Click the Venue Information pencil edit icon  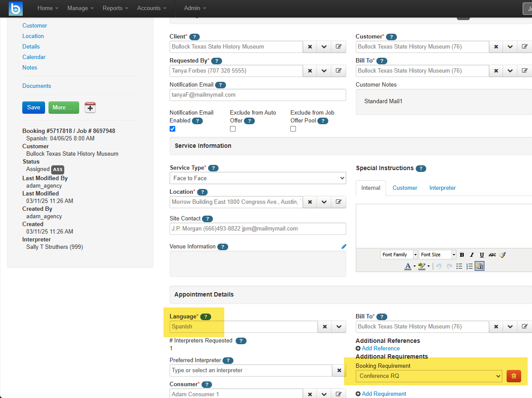344,247
